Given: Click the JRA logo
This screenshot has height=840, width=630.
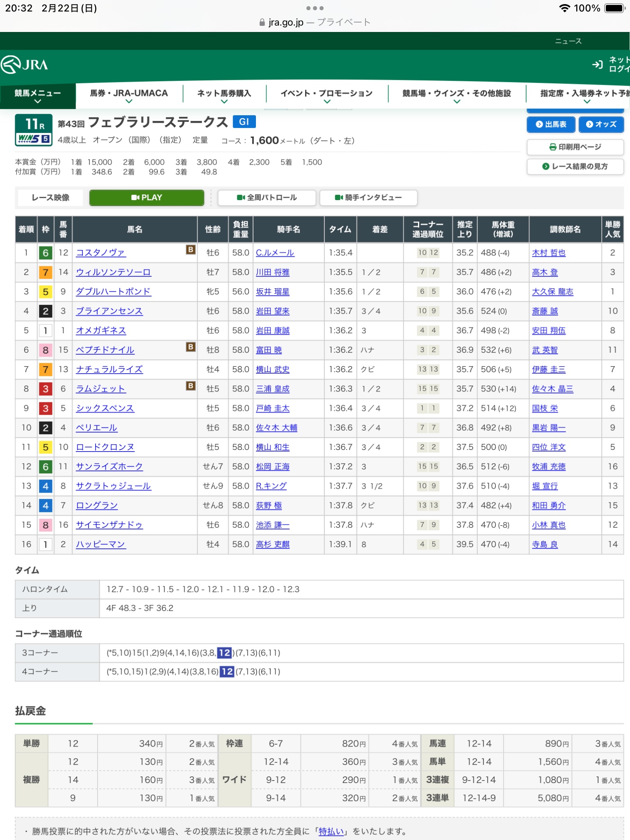Looking at the screenshot, I should [x=25, y=64].
